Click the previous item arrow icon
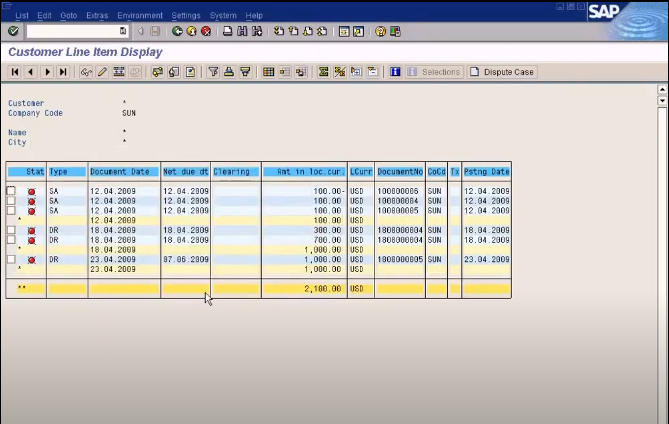Viewport: 669px width, 424px height. (x=31, y=72)
